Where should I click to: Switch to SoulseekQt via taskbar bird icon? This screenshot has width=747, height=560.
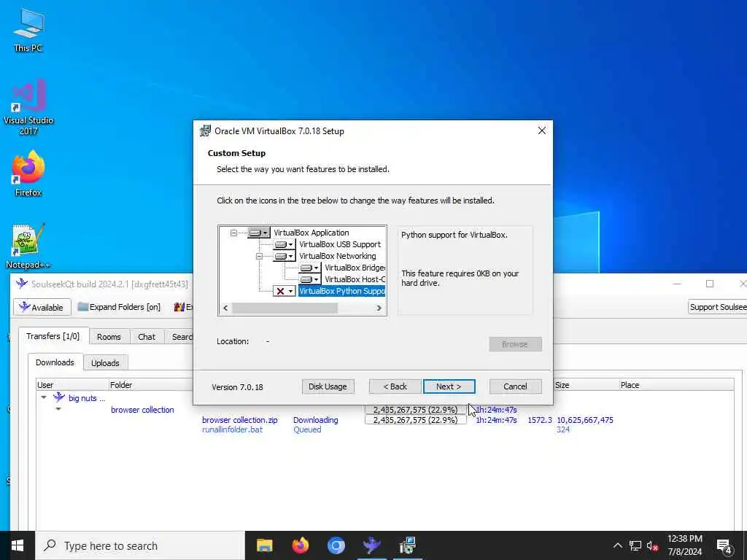click(371, 545)
